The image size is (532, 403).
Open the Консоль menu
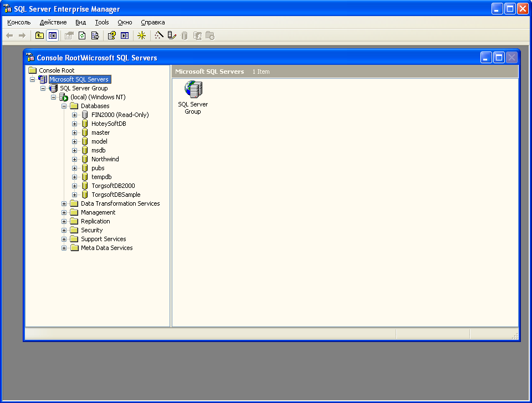point(19,22)
